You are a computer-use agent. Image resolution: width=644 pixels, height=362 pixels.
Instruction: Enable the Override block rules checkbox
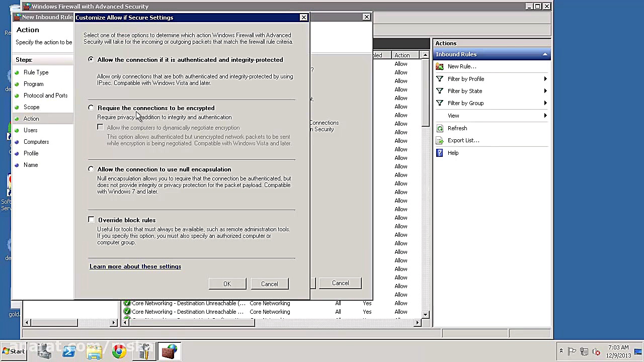(x=91, y=220)
